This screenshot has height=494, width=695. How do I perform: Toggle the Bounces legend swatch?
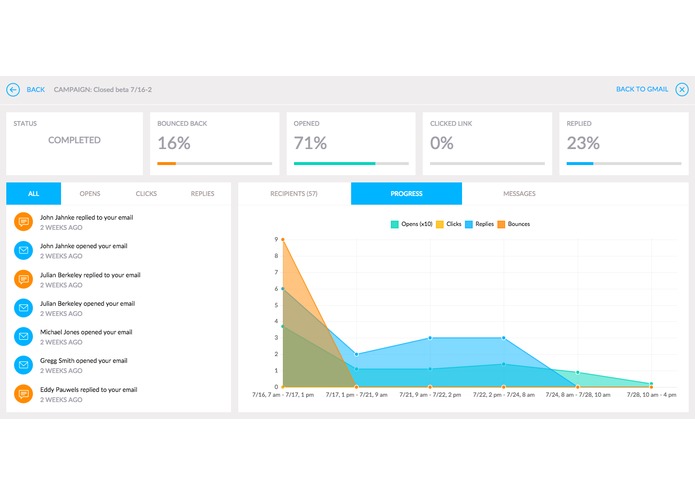[x=501, y=224]
